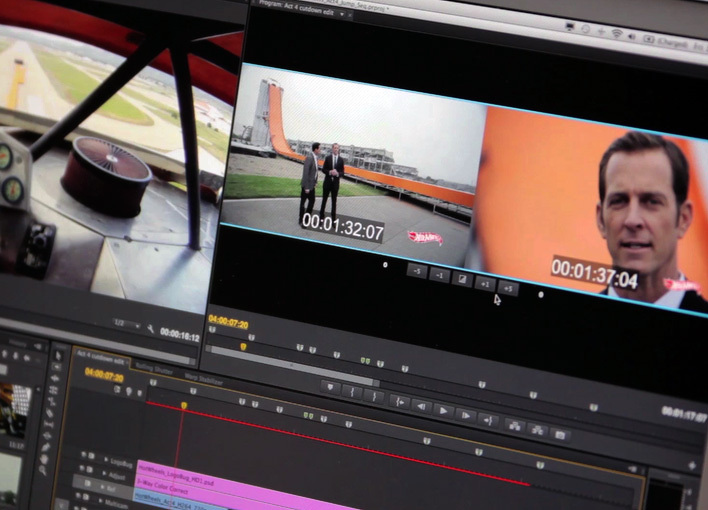Expand the Multicam track
This screenshot has height=510, width=708.
tap(101, 501)
